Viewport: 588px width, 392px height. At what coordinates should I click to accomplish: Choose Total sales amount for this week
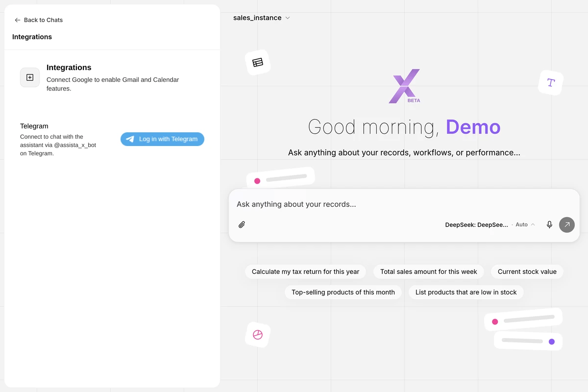(429, 271)
